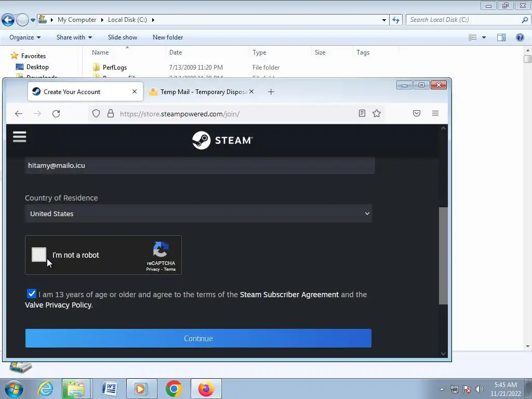The height and width of the screenshot is (399, 532).
Task: Show the Explorer preview pane
Action: click(x=501, y=37)
